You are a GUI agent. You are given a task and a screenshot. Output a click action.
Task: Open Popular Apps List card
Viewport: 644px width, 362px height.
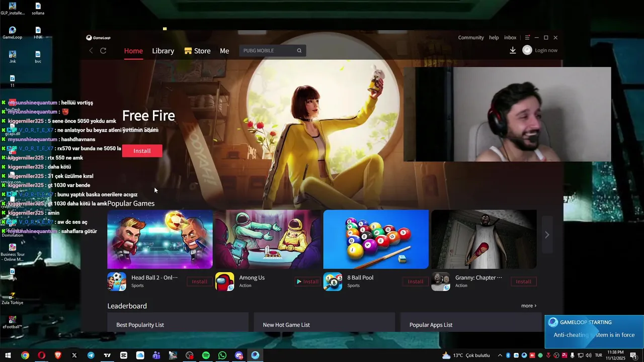point(471,322)
